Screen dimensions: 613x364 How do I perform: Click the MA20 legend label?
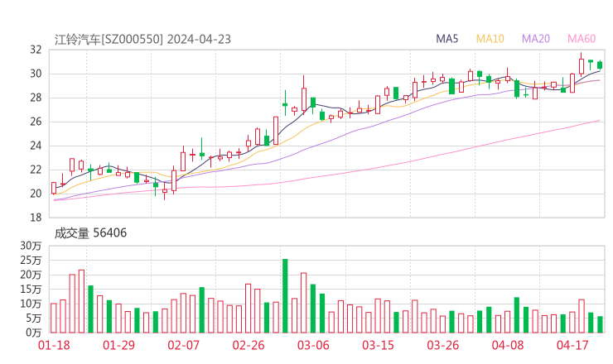[536, 39]
